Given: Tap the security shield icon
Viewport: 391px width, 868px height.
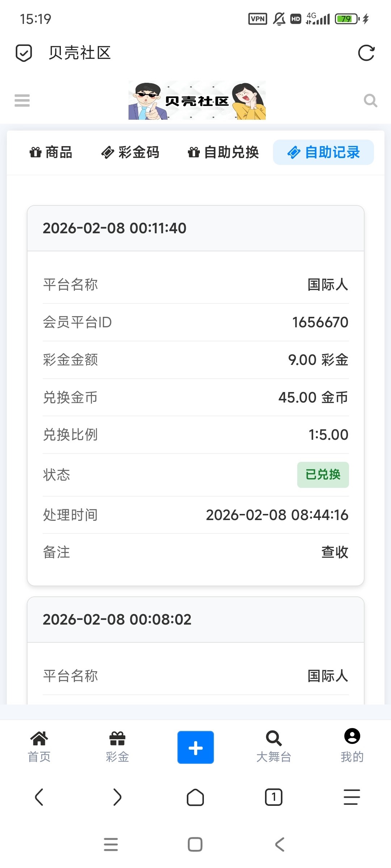Looking at the screenshot, I should [24, 53].
